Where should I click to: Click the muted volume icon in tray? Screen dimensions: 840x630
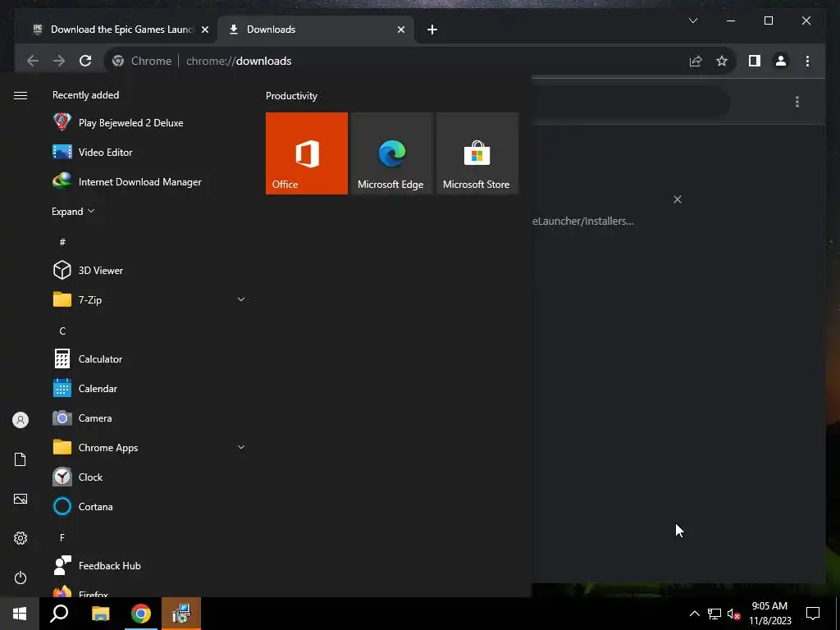pyautogui.click(x=733, y=614)
